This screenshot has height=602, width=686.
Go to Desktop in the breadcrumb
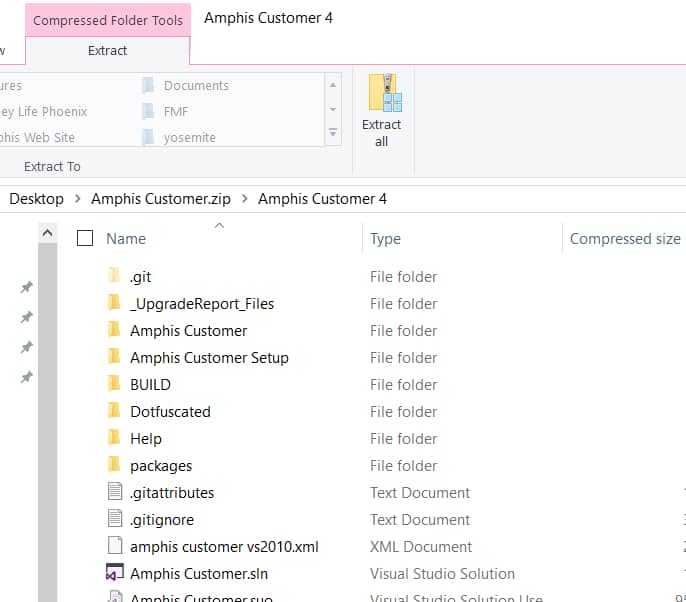click(x=36, y=199)
